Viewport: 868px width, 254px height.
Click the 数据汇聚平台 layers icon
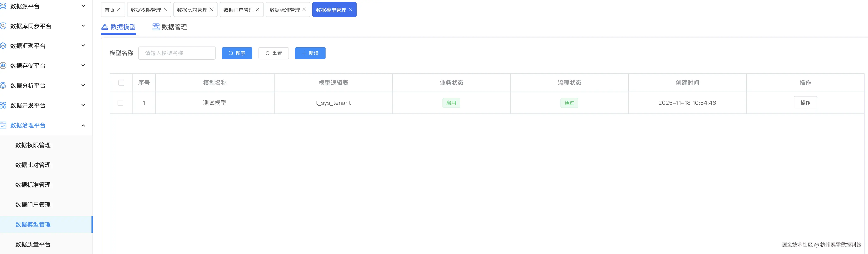tap(3, 46)
